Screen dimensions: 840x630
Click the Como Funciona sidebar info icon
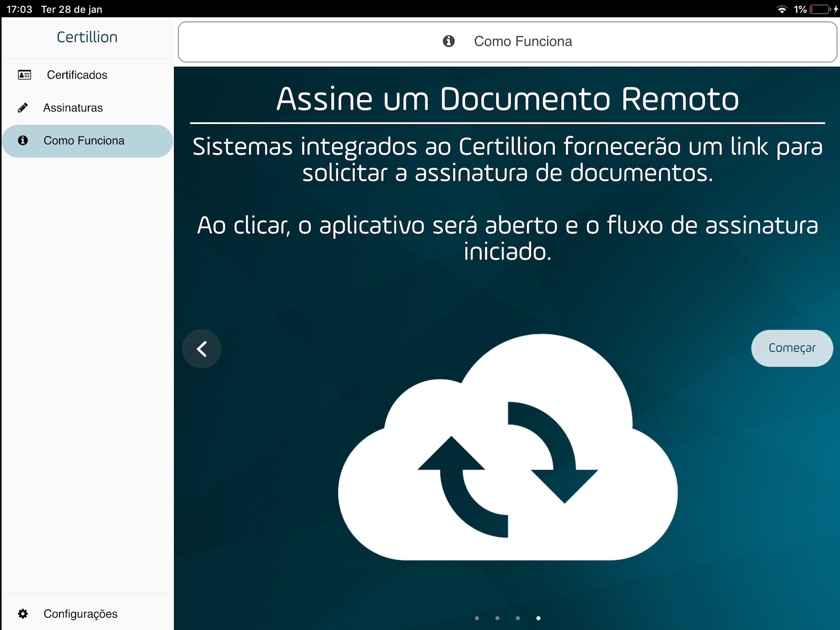coord(23,141)
